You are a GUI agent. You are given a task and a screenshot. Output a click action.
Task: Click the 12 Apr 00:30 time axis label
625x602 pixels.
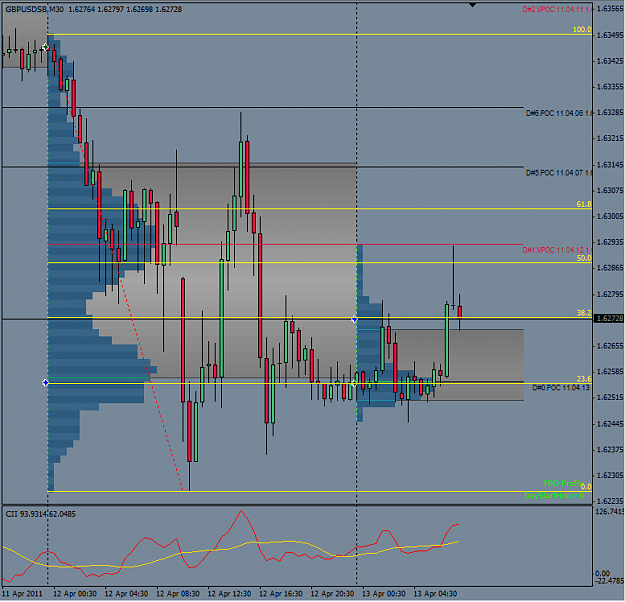point(75,594)
